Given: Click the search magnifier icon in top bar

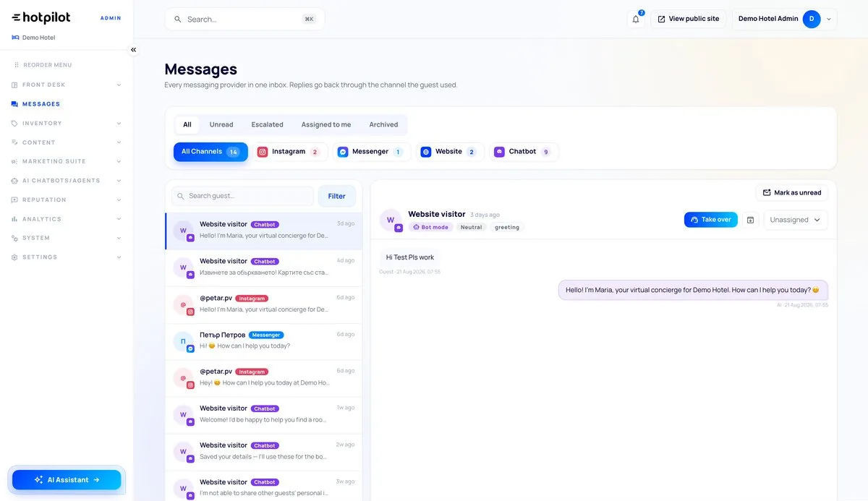Looking at the screenshot, I should [178, 20].
